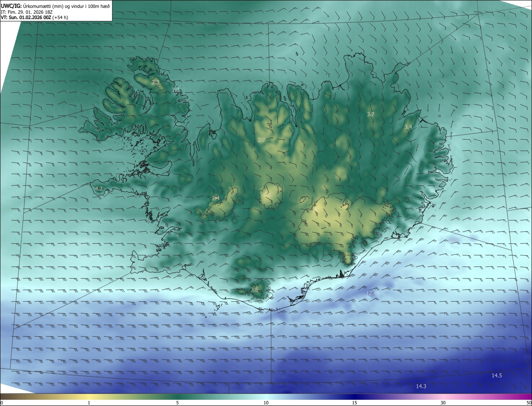532x406 pixels.
Task: Click the 3.4 value label on the map
Action: pos(408,127)
